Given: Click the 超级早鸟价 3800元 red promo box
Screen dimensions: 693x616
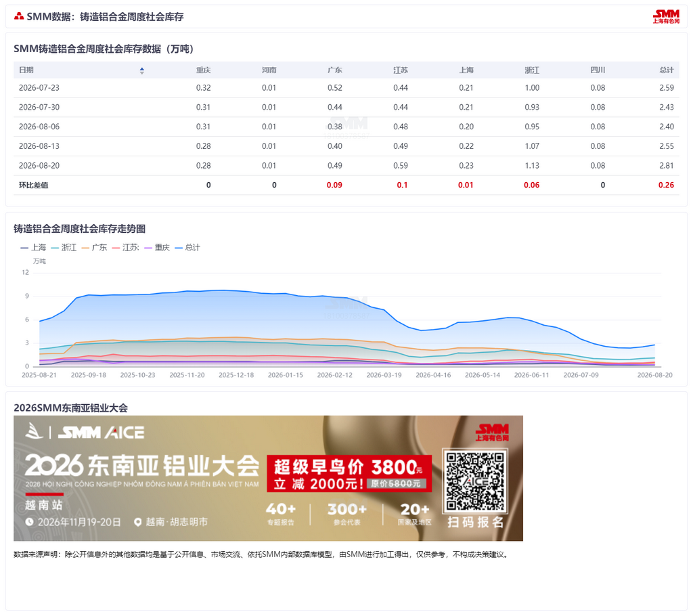Looking at the screenshot, I should coord(349,473).
